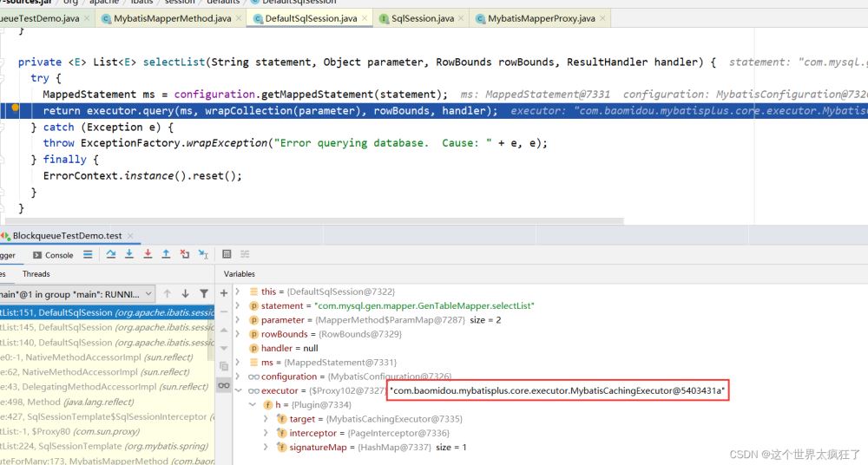
Task: Select frame 'e:43, DelegatingMethodAccessorImpl'
Action: 107,387
